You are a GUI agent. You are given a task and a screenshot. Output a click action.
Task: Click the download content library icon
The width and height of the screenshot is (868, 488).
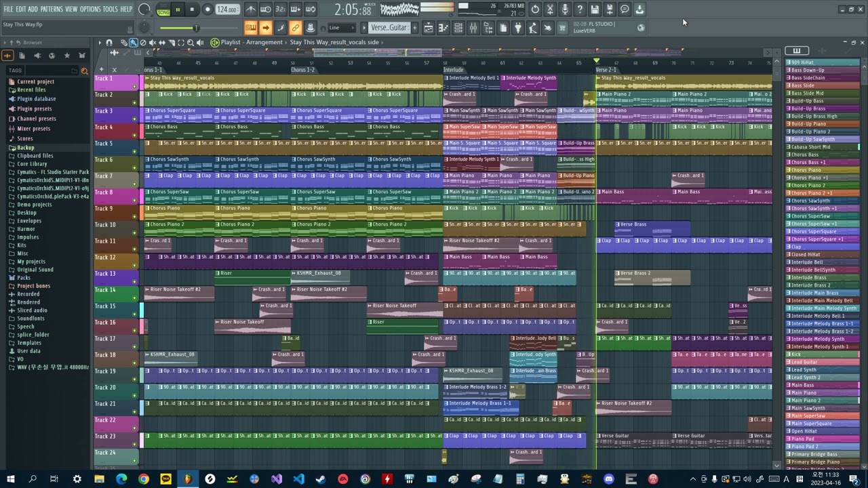point(639,9)
